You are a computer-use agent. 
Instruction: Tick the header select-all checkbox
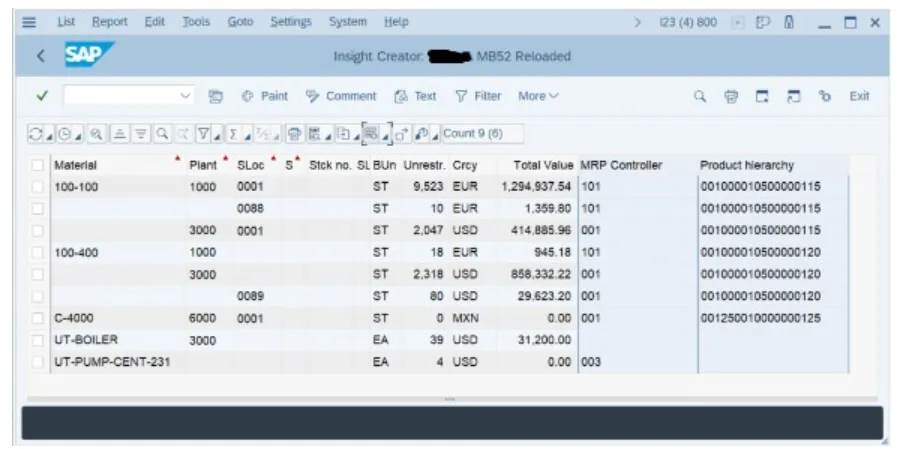pyautogui.click(x=38, y=165)
